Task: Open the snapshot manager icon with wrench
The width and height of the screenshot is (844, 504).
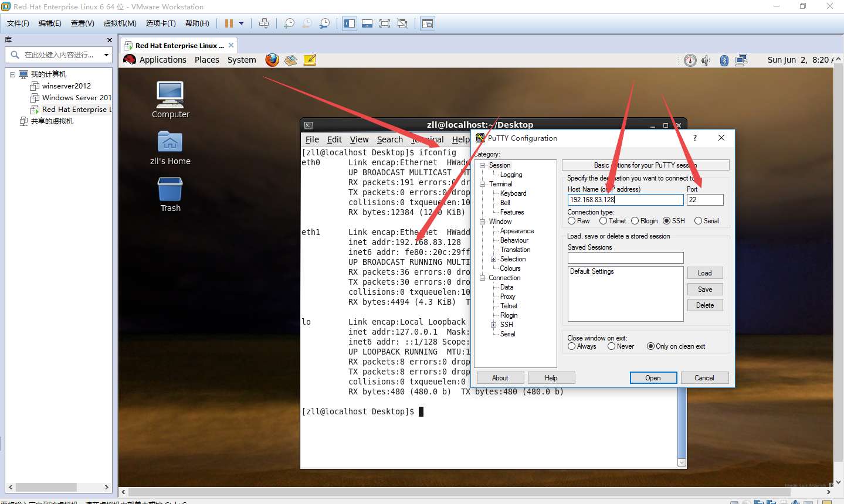Action: (324, 23)
